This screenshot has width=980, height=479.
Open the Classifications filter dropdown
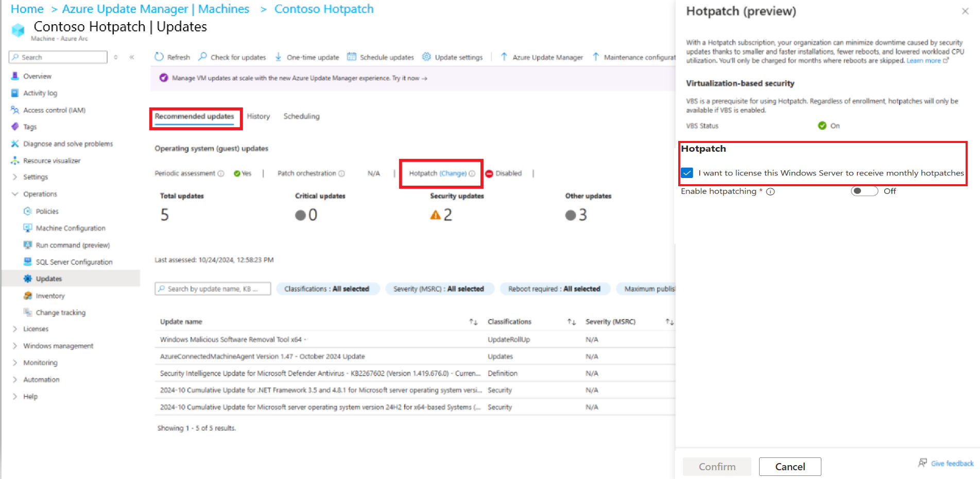click(328, 289)
